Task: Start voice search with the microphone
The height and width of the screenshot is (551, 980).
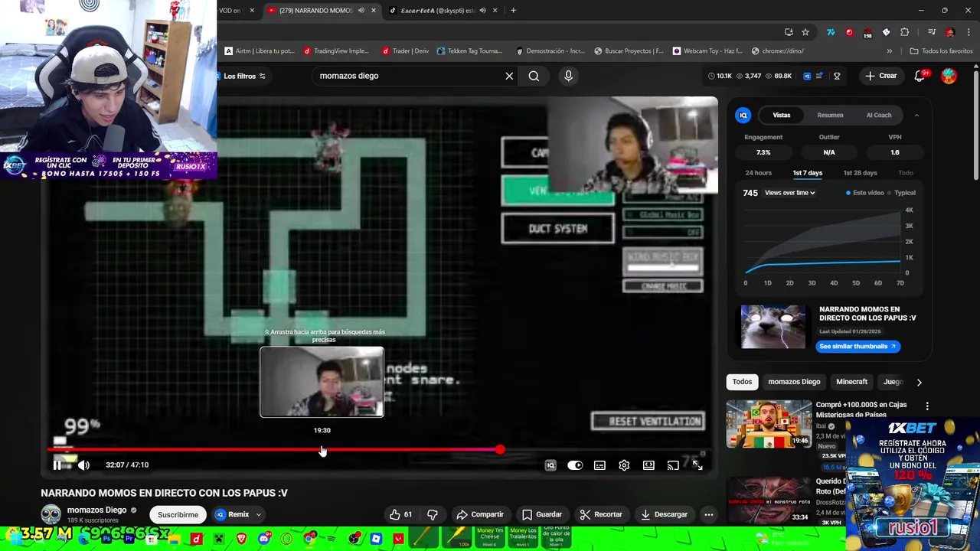Action: (568, 76)
